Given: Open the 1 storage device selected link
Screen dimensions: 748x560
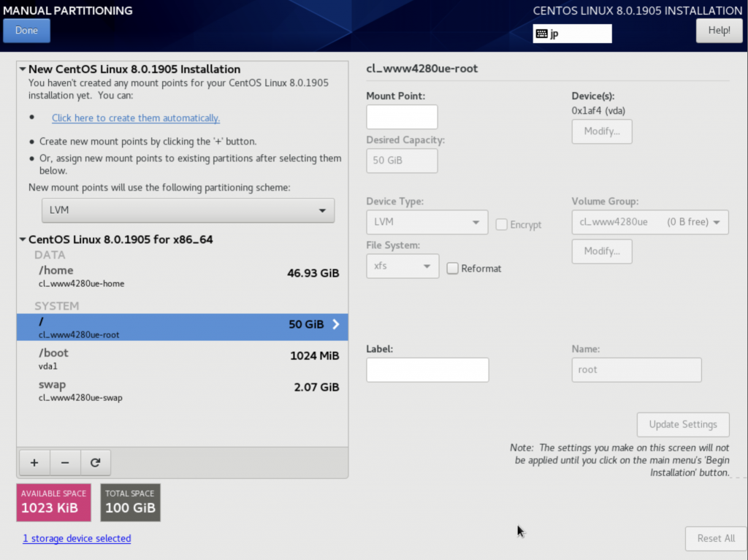Looking at the screenshot, I should pyautogui.click(x=77, y=539).
